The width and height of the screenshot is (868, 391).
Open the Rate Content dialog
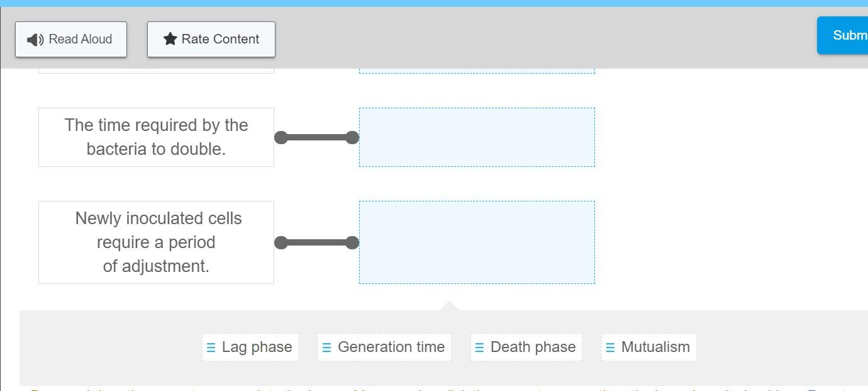211,38
